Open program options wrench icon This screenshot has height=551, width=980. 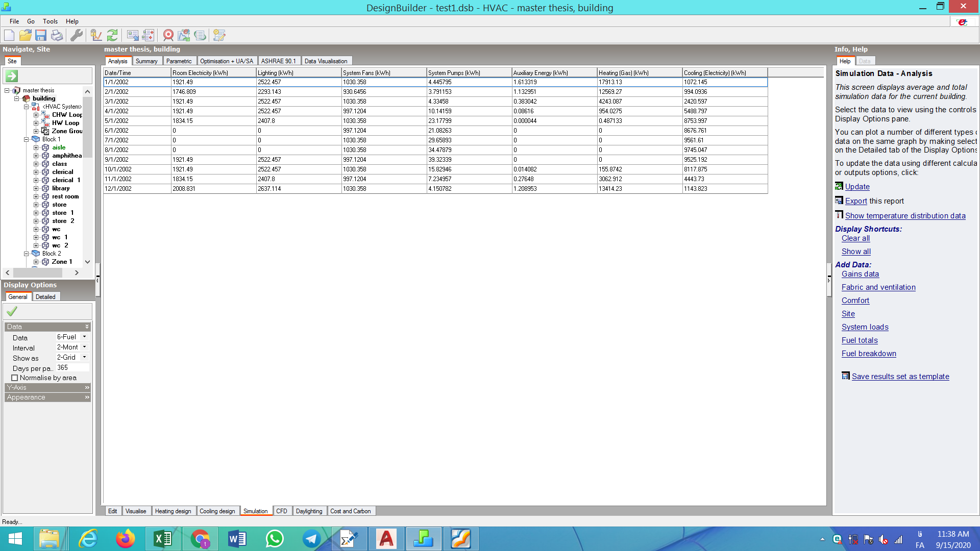pyautogui.click(x=77, y=35)
